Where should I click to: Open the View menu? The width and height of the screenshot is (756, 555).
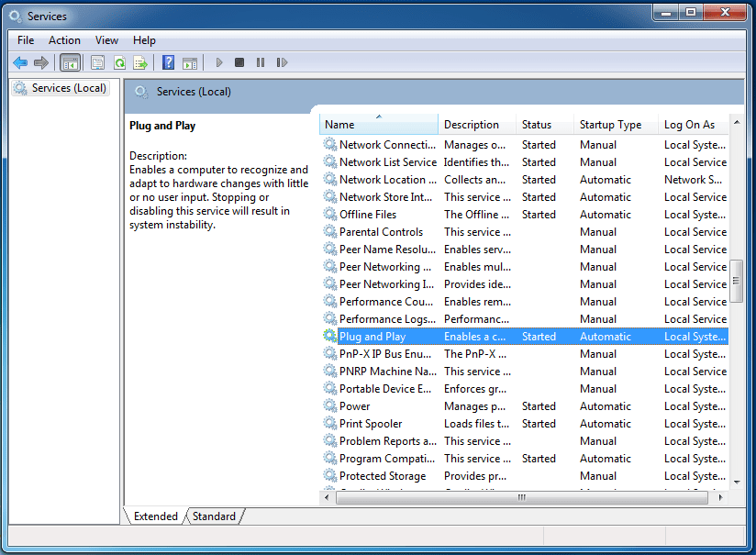[106, 40]
